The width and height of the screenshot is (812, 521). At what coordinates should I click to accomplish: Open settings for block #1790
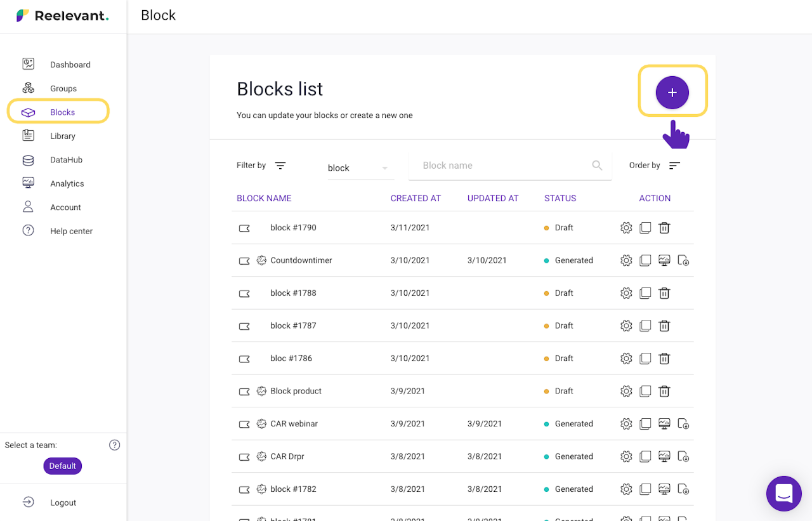tap(626, 228)
